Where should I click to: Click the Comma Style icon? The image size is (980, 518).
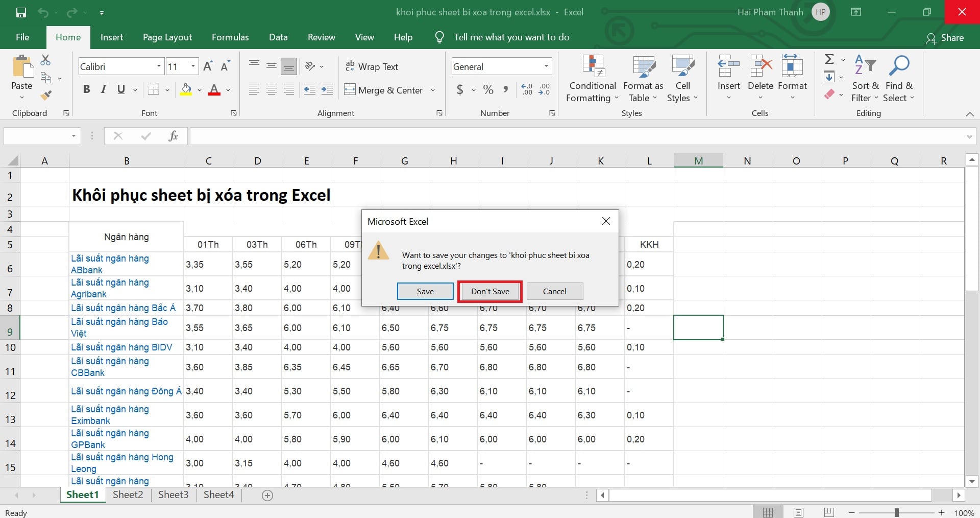click(505, 90)
